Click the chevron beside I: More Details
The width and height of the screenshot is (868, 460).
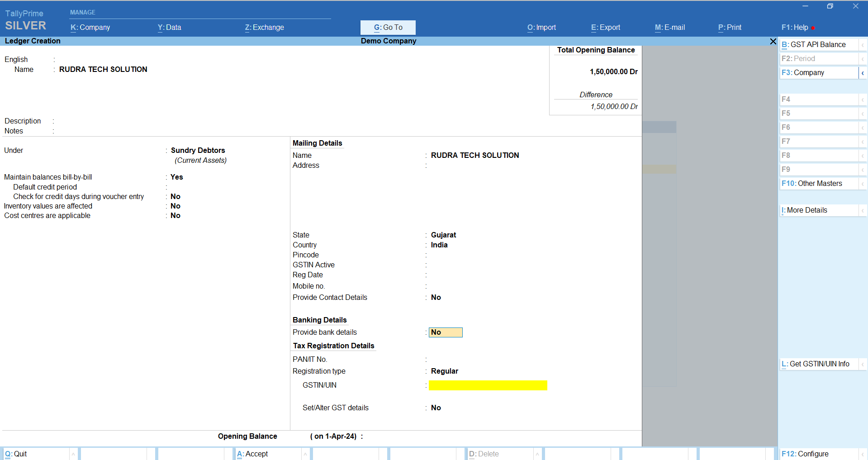(x=863, y=210)
